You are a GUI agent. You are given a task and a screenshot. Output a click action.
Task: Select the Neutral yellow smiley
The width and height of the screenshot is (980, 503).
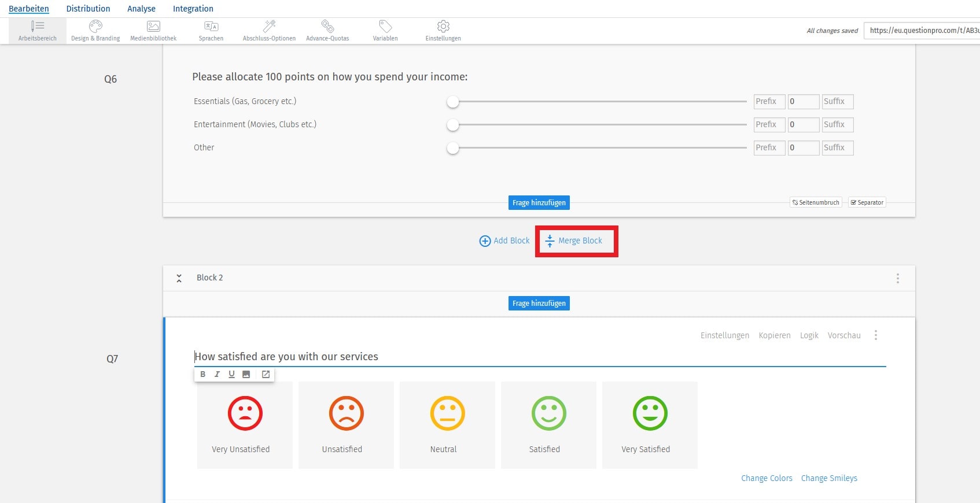click(x=447, y=413)
